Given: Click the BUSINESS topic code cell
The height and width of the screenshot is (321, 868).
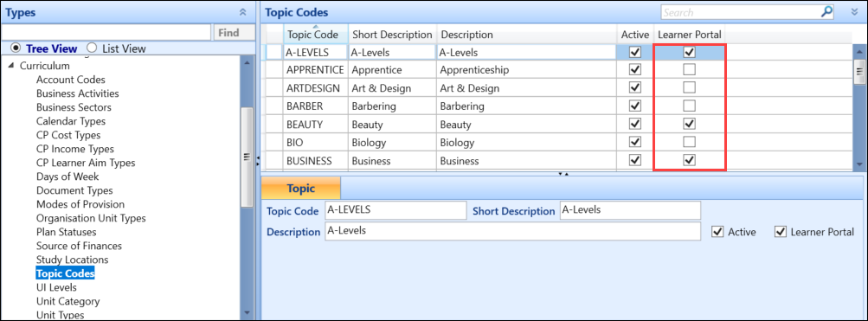Looking at the screenshot, I should coord(316,160).
